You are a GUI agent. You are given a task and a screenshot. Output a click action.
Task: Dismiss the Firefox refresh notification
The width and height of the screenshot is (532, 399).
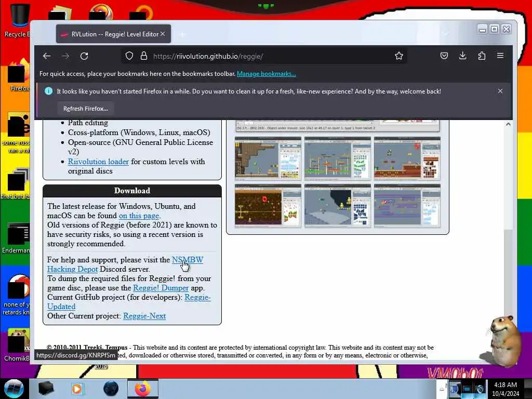(500, 91)
